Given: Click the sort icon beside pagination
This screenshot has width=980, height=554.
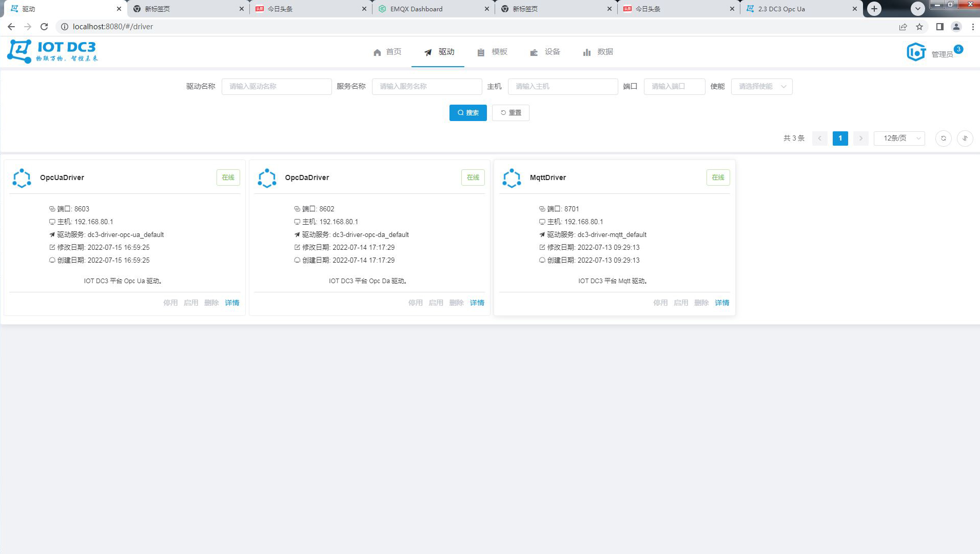Looking at the screenshot, I should 965,138.
